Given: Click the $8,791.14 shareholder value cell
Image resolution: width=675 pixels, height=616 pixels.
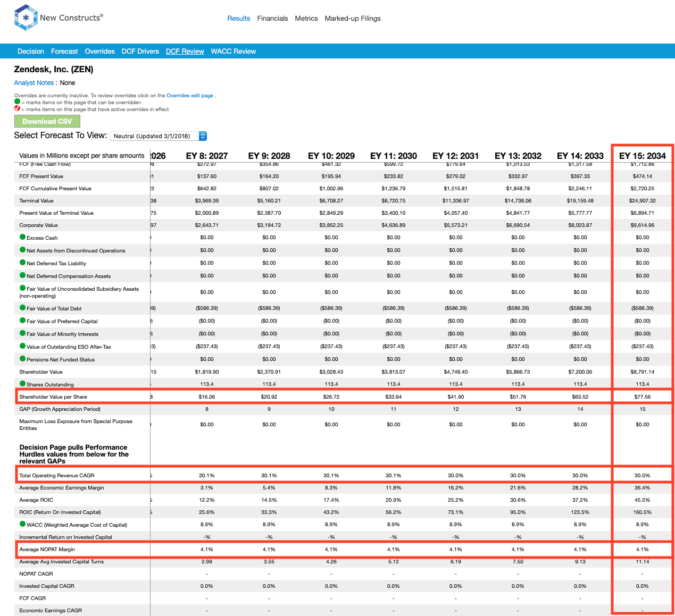Looking at the screenshot, I should 643,372.
